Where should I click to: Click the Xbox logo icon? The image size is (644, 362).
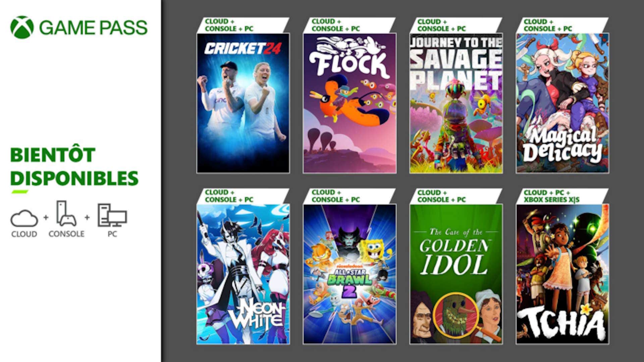coord(22,27)
